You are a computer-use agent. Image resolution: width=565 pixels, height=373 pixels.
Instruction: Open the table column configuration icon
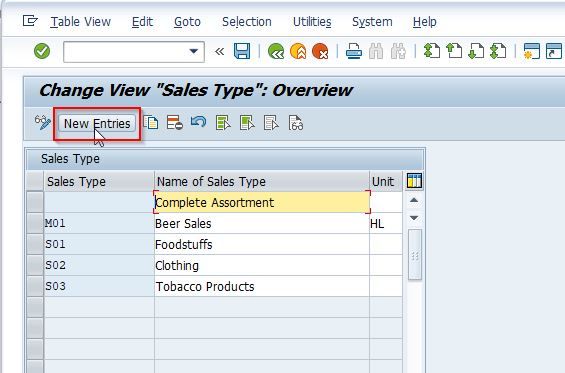414,181
